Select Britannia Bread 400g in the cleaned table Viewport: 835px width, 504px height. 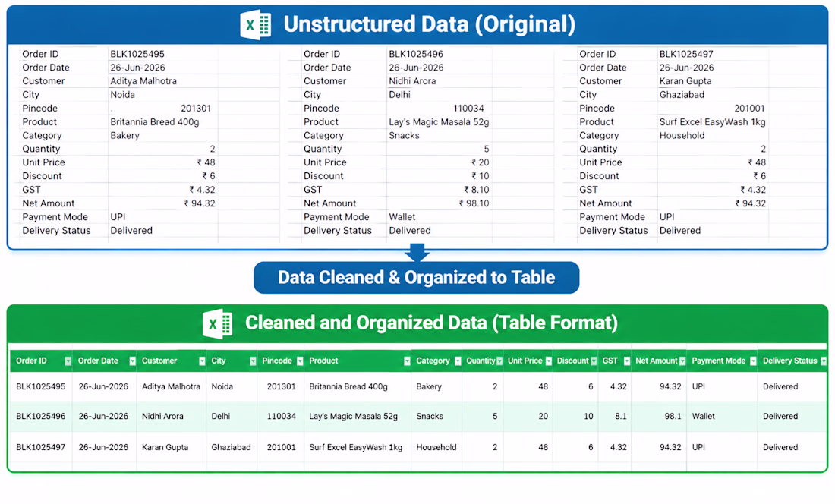click(348, 387)
